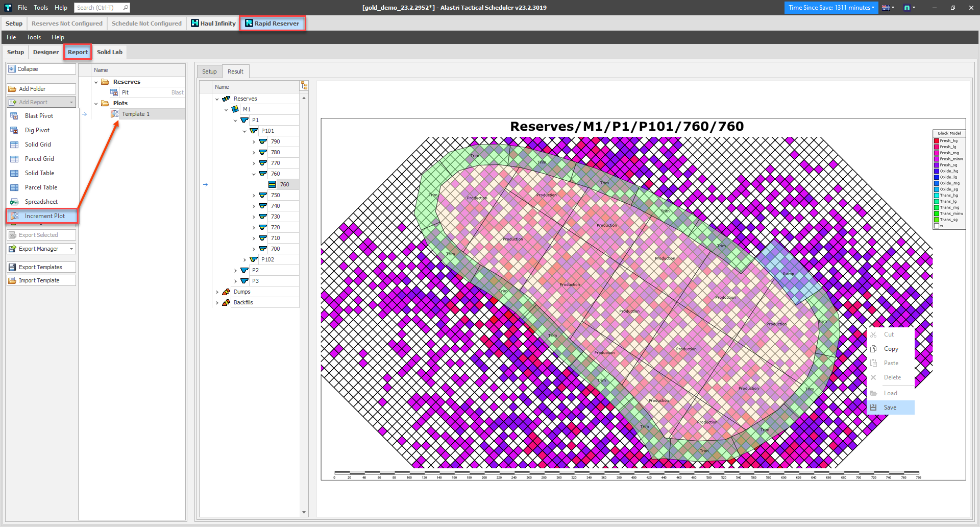Switch to the Solid Lab tab
The image size is (980, 527).
pyautogui.click(x=109, y=52)
